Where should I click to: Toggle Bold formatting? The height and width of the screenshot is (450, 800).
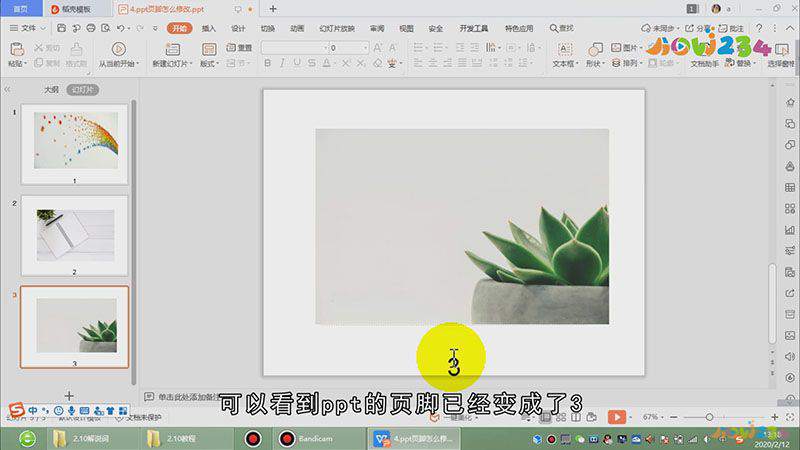(x=267, y=63)
